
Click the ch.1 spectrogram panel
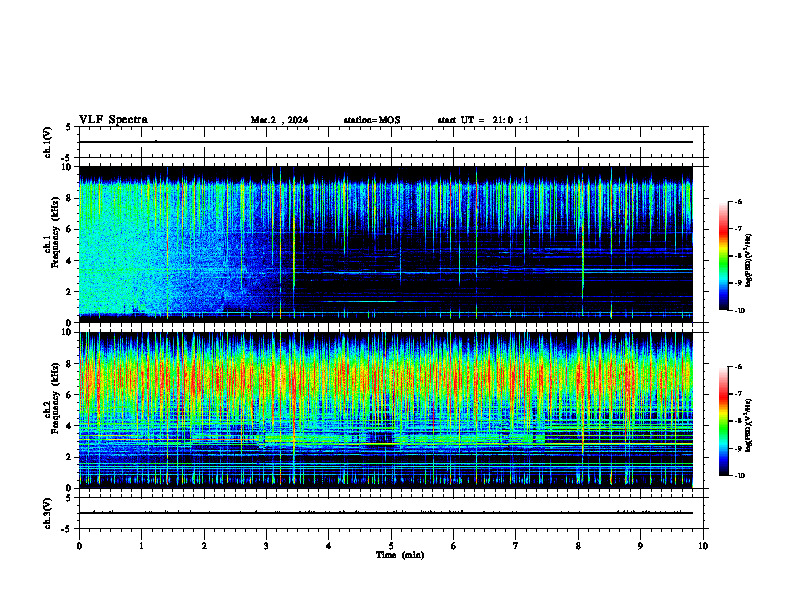pos(386,244)
